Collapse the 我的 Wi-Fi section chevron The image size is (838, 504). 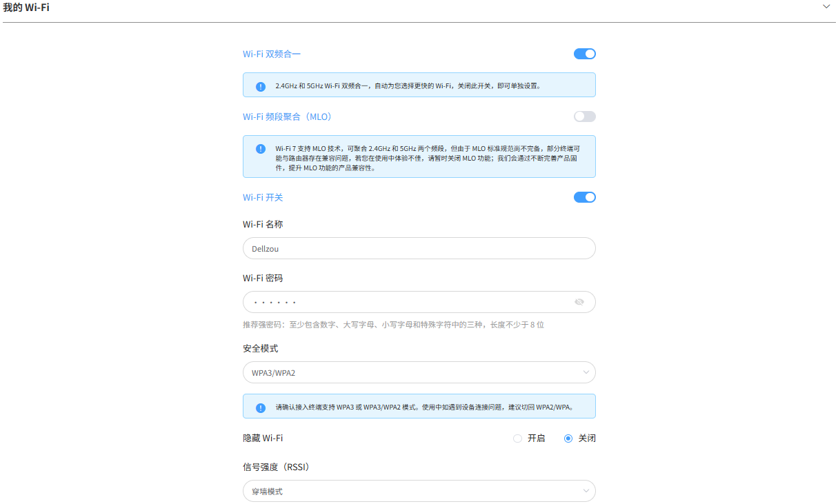click(826, 7)
